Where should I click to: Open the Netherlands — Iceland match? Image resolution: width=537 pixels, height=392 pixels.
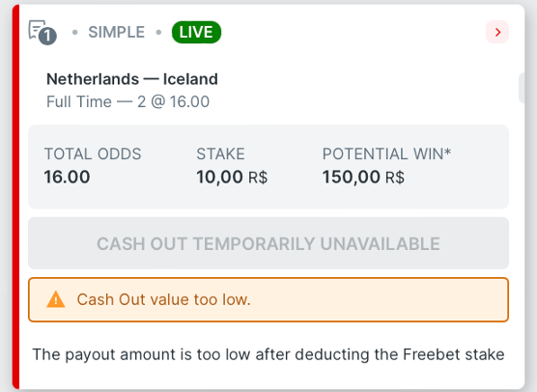click(x=132, y=79)
